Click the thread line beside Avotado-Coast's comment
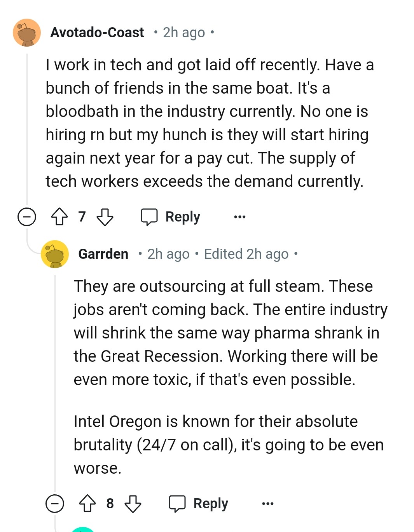 (x=27, y=128)
